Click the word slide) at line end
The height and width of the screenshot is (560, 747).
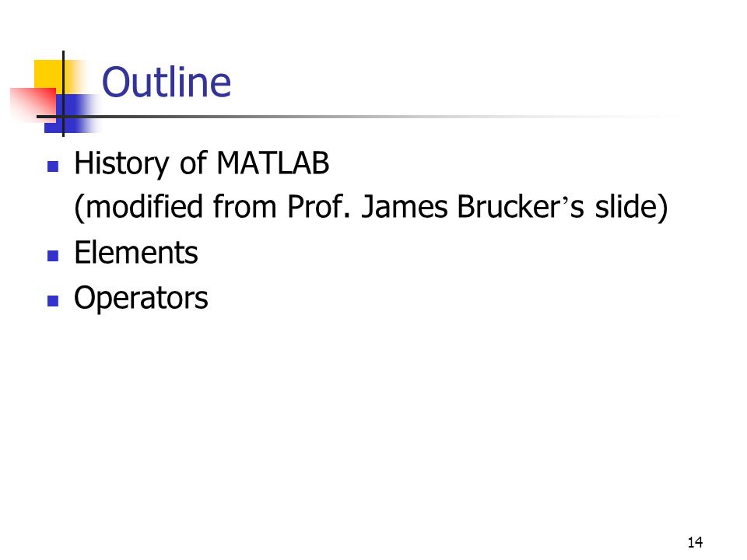click(x=631, y=207)
